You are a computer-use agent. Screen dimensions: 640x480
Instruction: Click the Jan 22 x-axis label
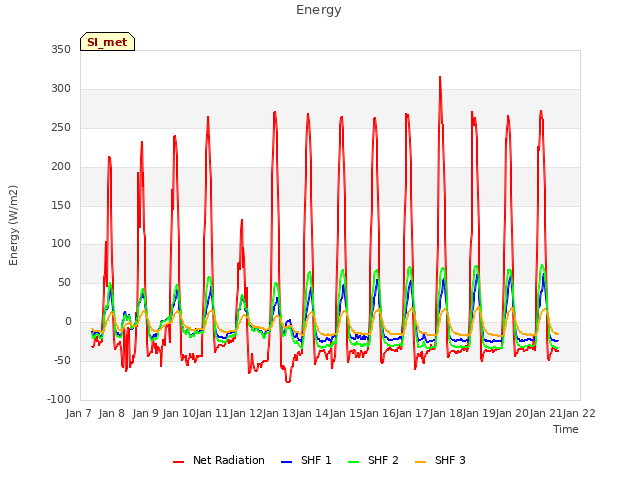[x=580, y=413]
